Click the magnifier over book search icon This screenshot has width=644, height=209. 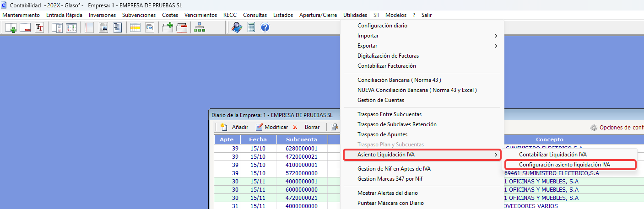click(237, 27)
